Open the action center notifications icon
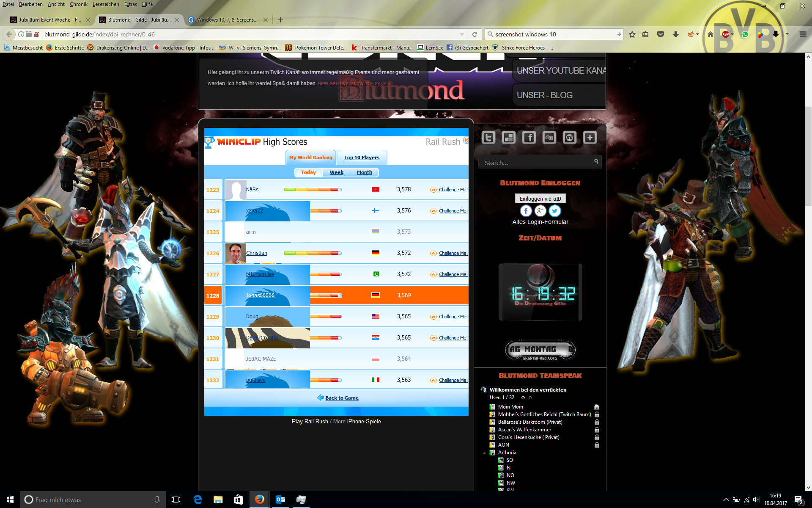The height and width of the screenshot is (508, 812). [x=798, y=500]
